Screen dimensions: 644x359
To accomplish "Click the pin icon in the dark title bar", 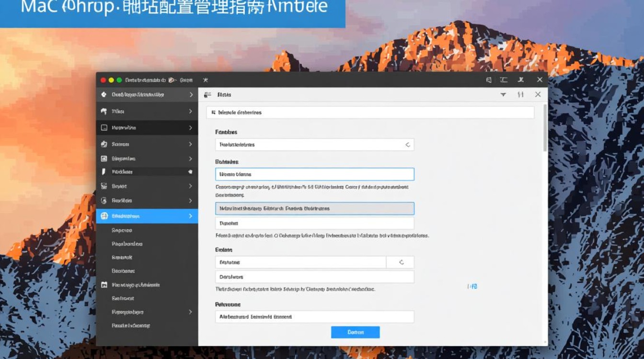I will click(x=520, y=80).
